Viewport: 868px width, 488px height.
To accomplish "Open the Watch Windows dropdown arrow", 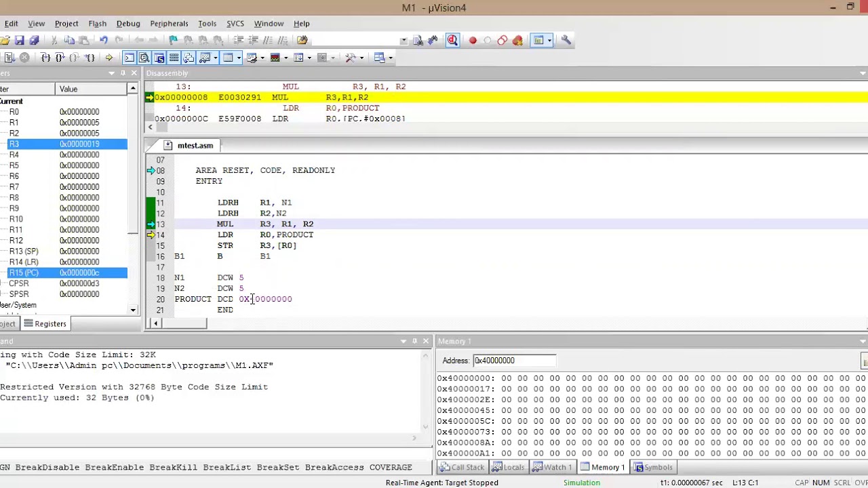I will tap(215, 58).
